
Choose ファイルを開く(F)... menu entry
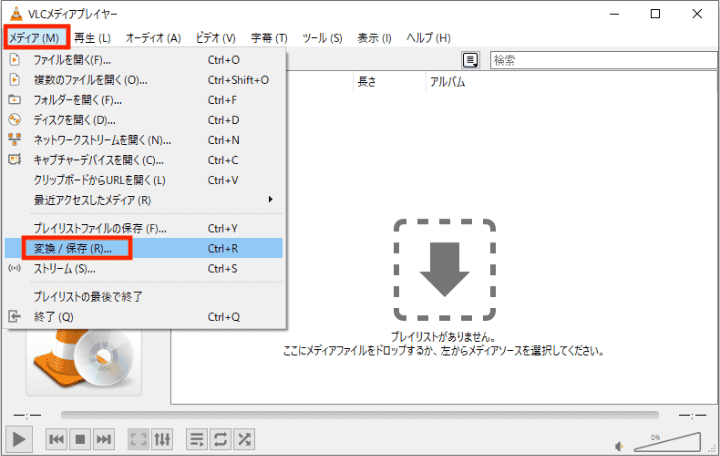point(144,60)
